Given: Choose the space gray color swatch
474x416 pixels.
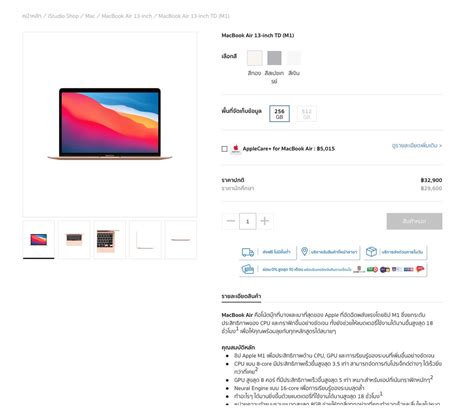Looking at the screenshot, I should click(x=274, y=58).
